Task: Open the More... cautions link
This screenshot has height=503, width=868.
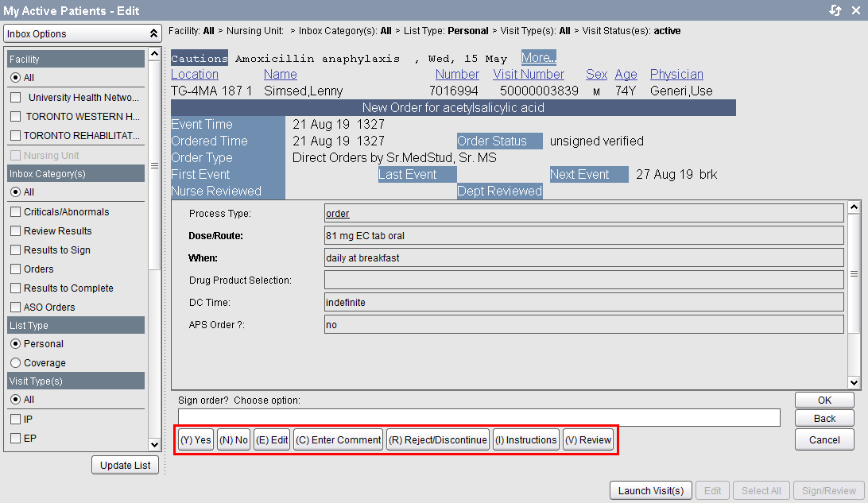Action: [x=538, y=58]
